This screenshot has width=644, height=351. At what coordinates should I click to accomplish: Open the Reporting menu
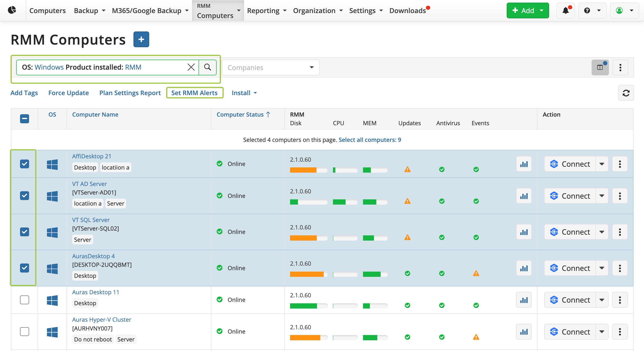tap(266, 10)
